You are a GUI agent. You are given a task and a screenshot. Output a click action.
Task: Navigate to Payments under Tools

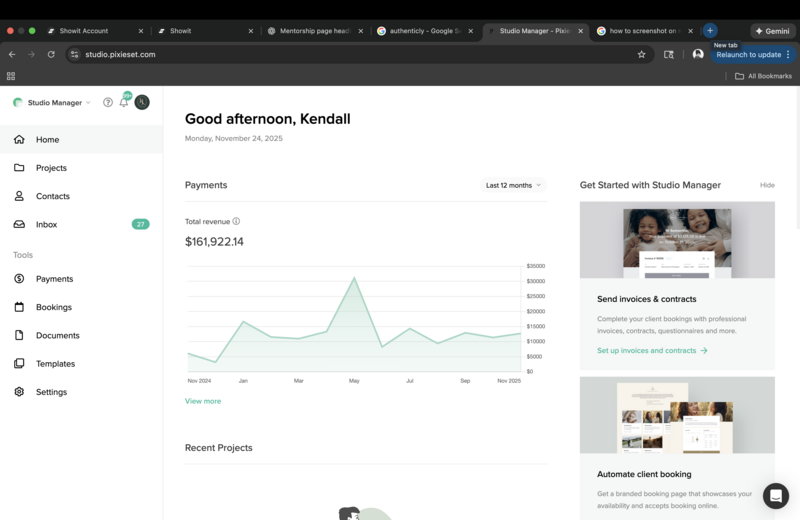click(54, 279)
